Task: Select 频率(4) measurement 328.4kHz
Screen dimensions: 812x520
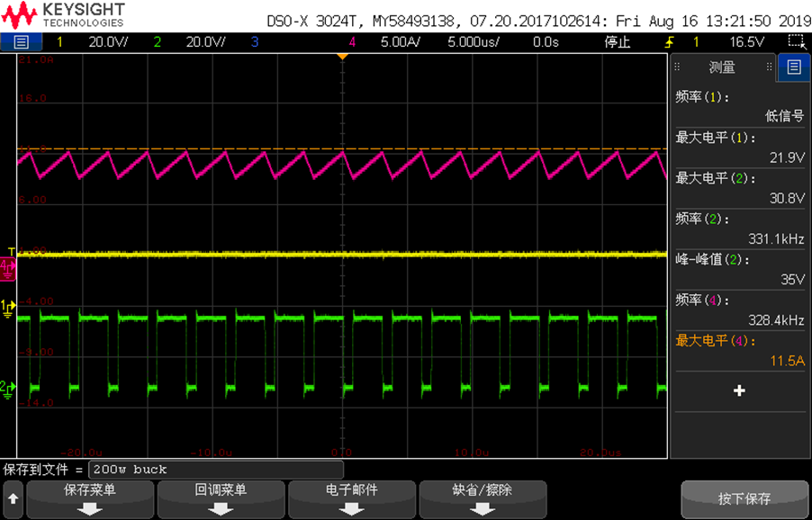Action: click(x=740, y=309)
